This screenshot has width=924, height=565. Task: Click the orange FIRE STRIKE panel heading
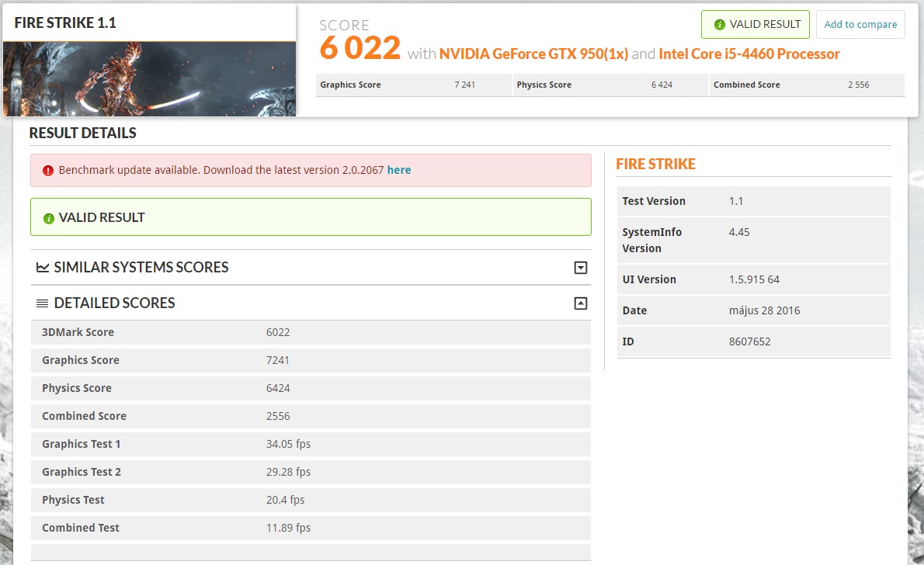656,164
